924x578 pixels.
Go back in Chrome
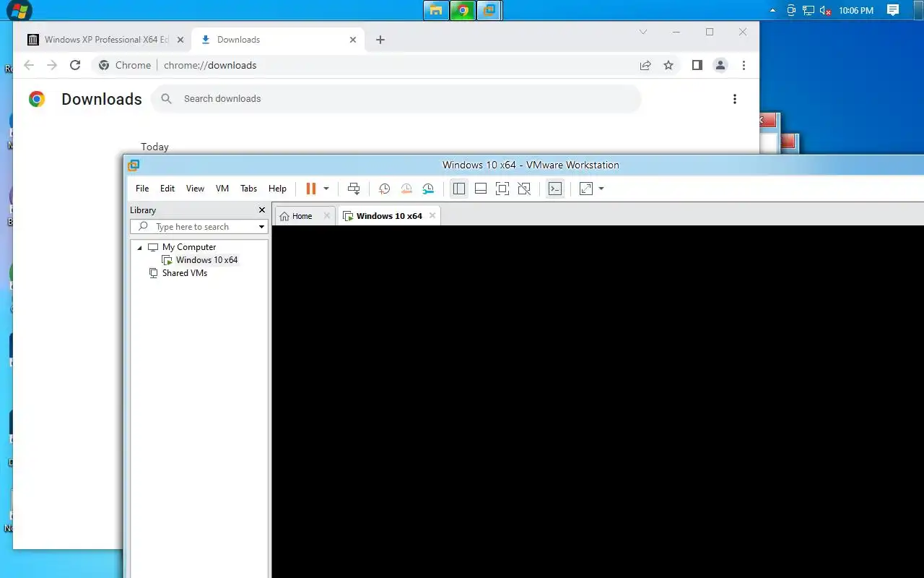tap(29, 65)
